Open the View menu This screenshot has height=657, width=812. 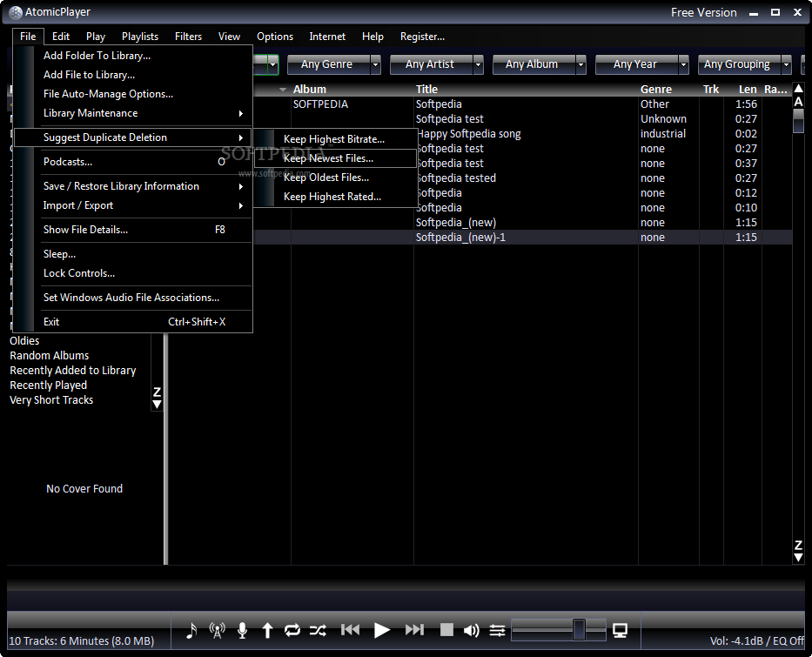pyautogui.click(x=229, y=37)
